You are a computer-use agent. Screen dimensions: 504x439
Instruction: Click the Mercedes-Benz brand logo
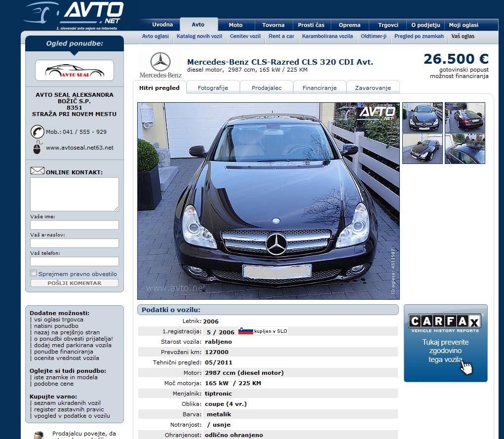click(x=160, y=66)
